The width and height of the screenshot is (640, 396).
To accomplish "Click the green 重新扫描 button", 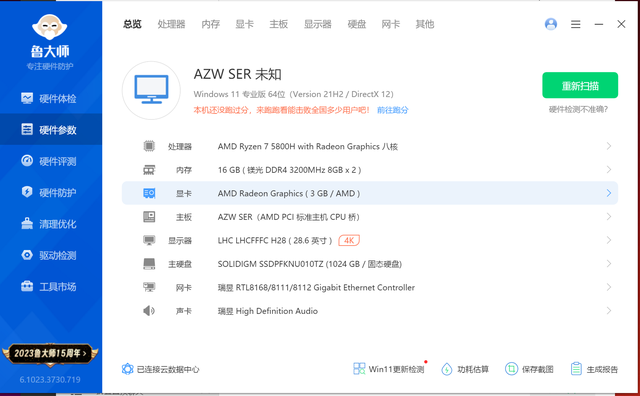I will coord(580,85).
